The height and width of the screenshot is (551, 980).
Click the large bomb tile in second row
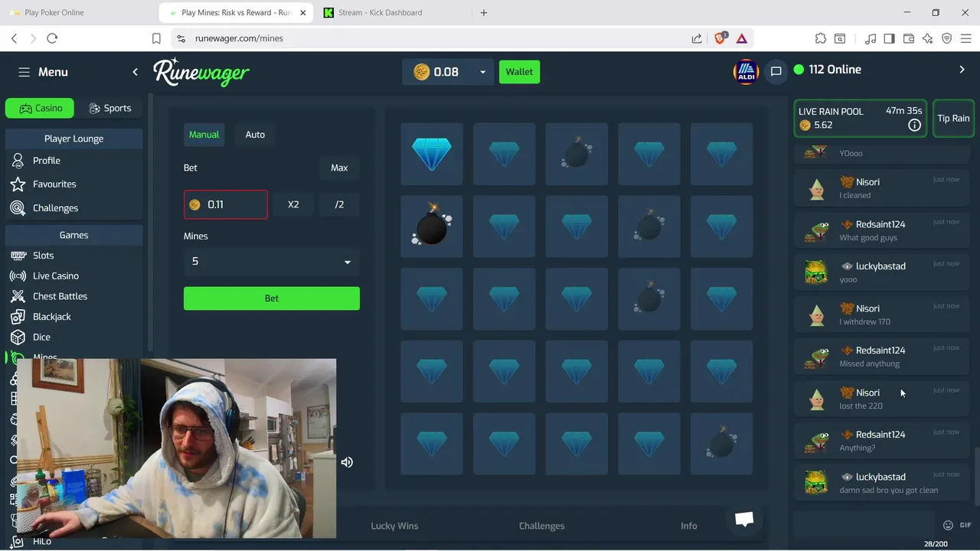(432, 227)
